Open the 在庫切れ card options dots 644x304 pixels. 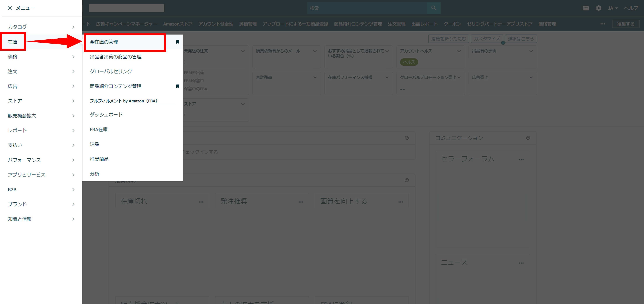pos(201,202)
